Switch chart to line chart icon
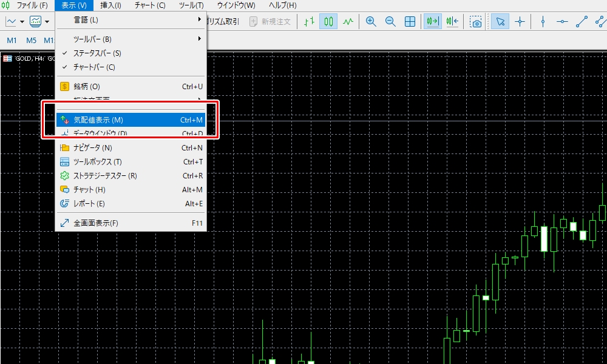Screen dimensions: 607x364 (x=348, y=22)
